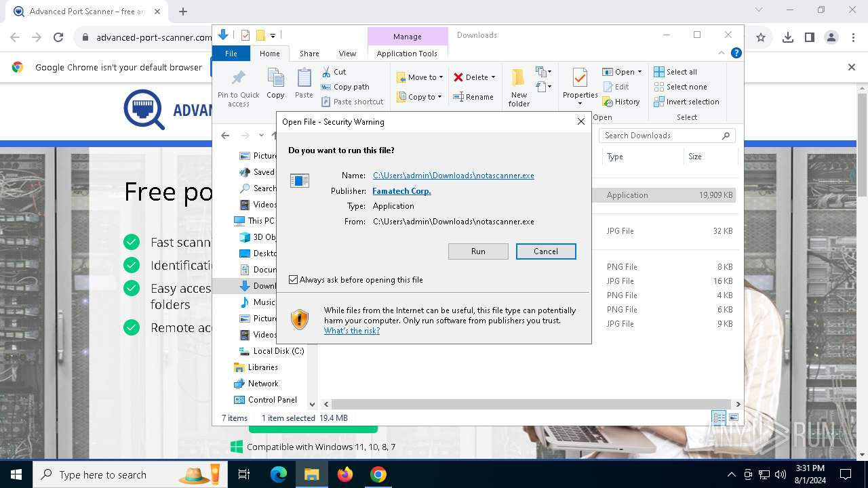Screen dimensions: 868x488
Task: Click Invert selection in ribbon
Action: coord(687,102)
